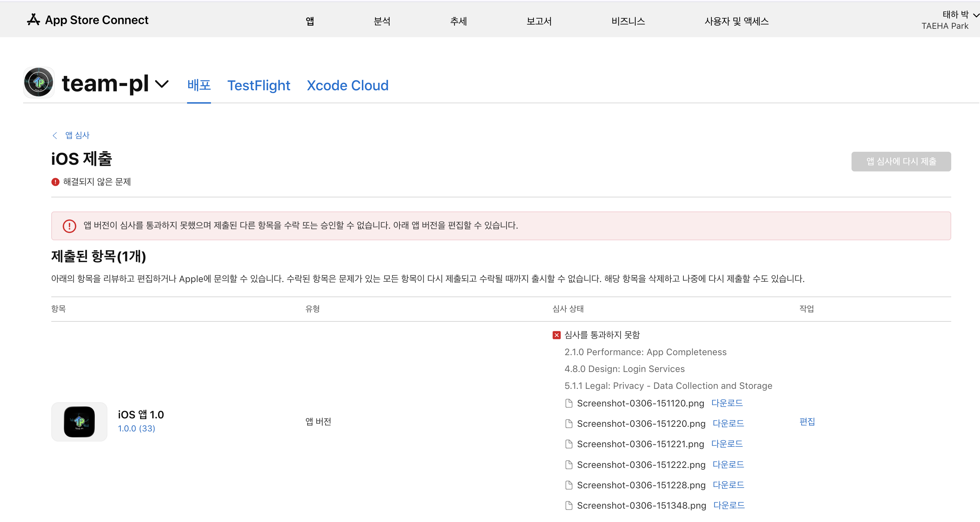Click the file icon beside Screenshot-0306-151120.png
The image size is (980, 522).
[569, 403]
